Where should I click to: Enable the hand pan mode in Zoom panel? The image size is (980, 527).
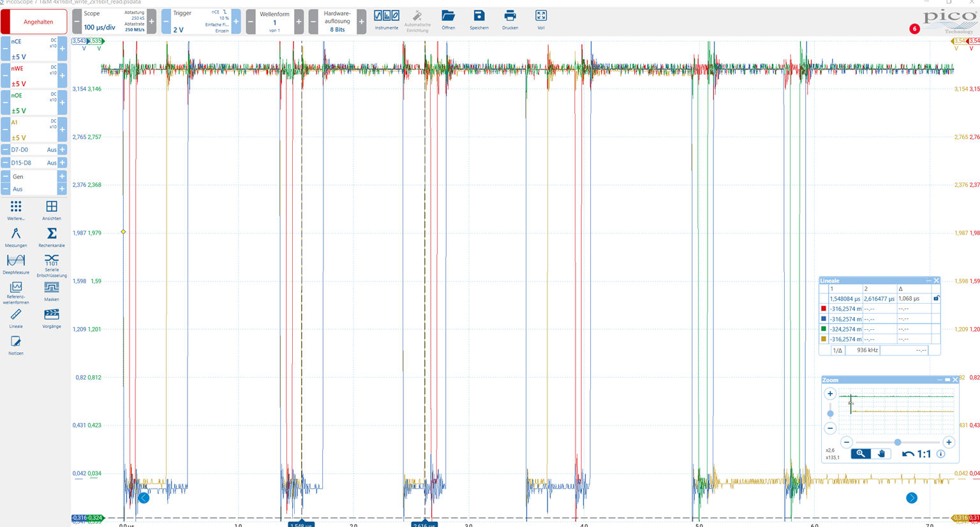pyautogui.click(x=881, y=454)
